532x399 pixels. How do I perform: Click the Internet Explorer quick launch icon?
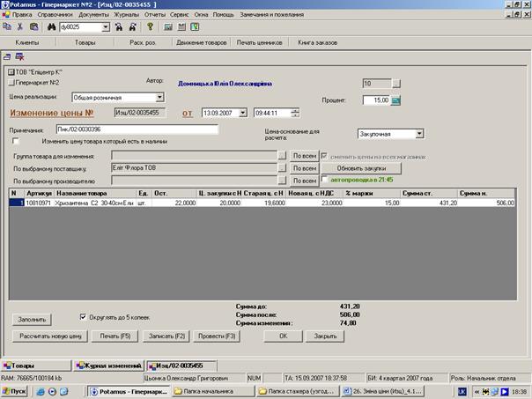pyautogui.click(x=41, y=392)
